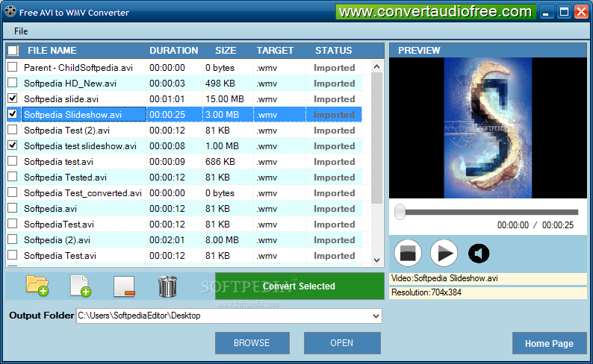Click the TARGET column header
This screenshot has width=593, height=364.
(275, 51)
